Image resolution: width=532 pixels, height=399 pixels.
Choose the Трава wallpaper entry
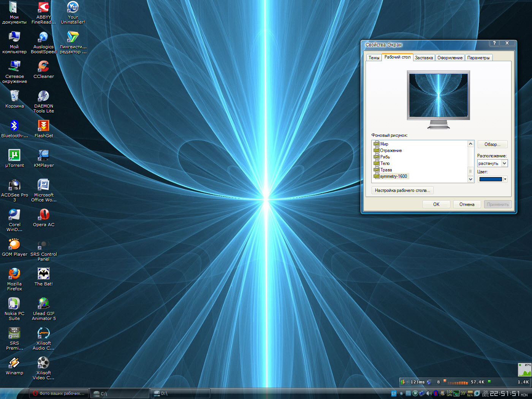pos(383,170)
